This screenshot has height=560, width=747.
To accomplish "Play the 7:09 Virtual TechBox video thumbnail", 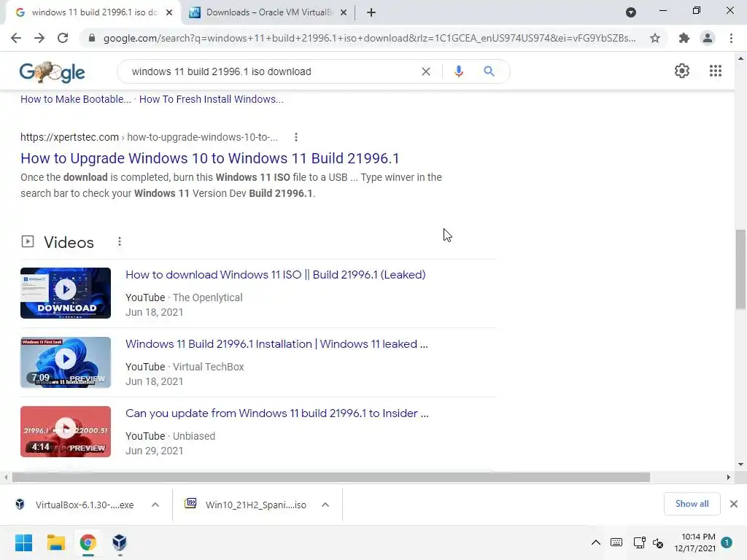I will 66,362.
